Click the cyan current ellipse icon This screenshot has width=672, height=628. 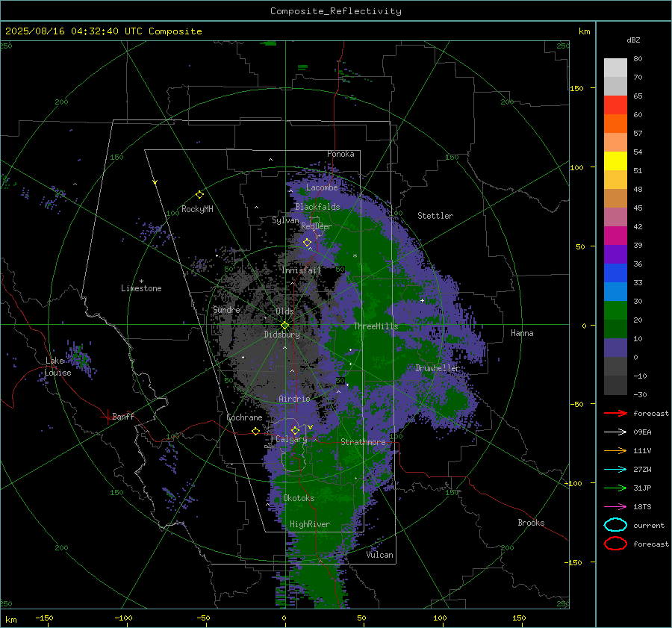point(615,525)
